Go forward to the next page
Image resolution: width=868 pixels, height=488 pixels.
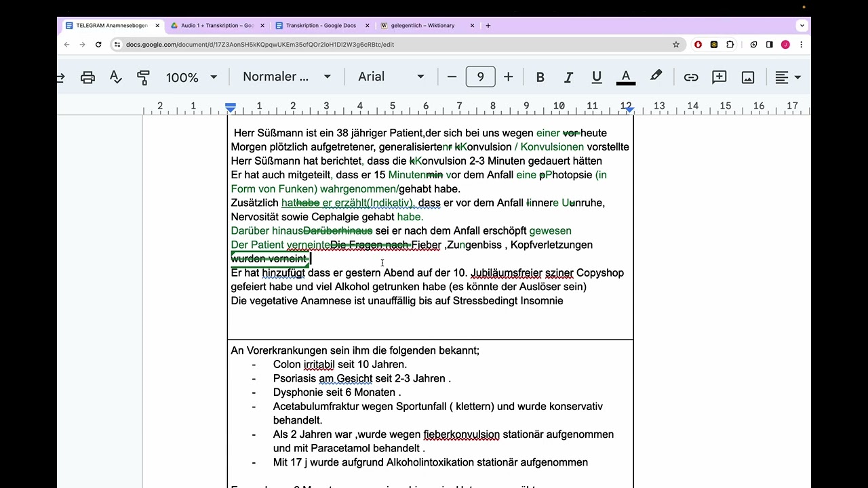coord(82,45)
